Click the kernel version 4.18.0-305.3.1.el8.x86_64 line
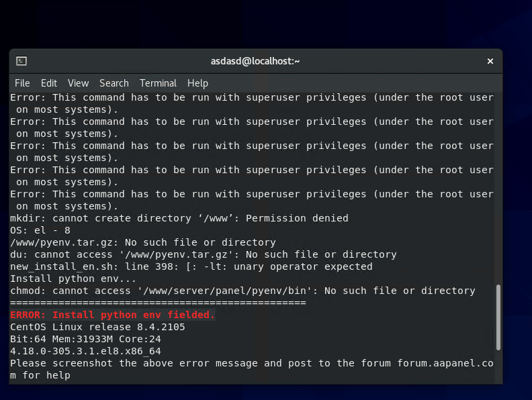 (85, 351)
